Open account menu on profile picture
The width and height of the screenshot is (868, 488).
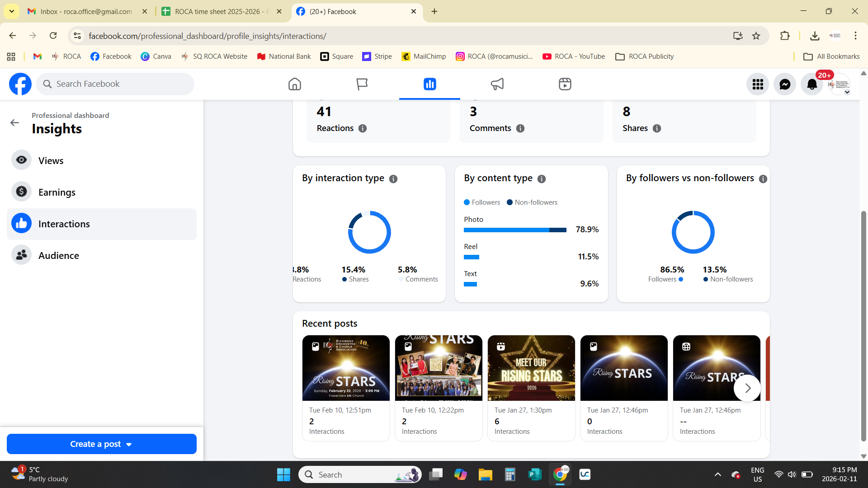click(840, 84)
